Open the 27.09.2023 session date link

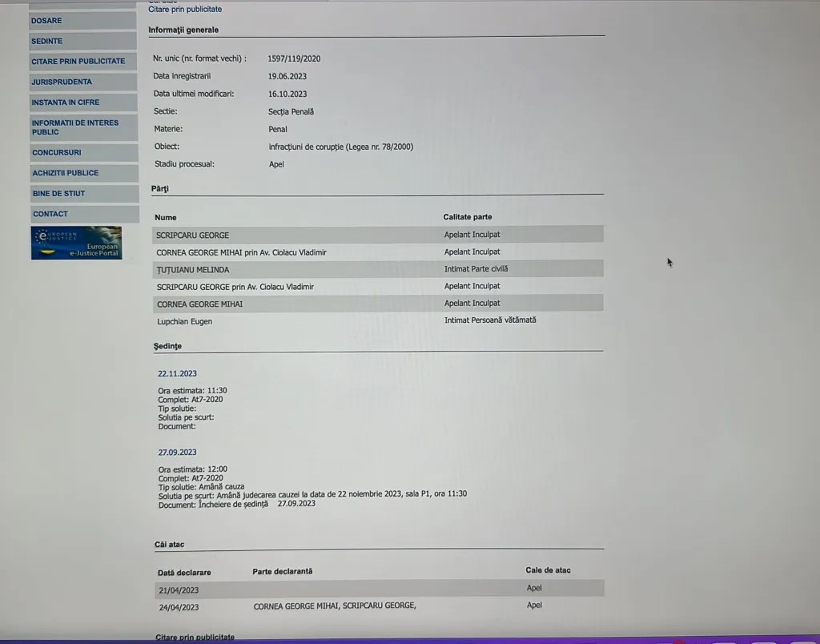[177, 452]
